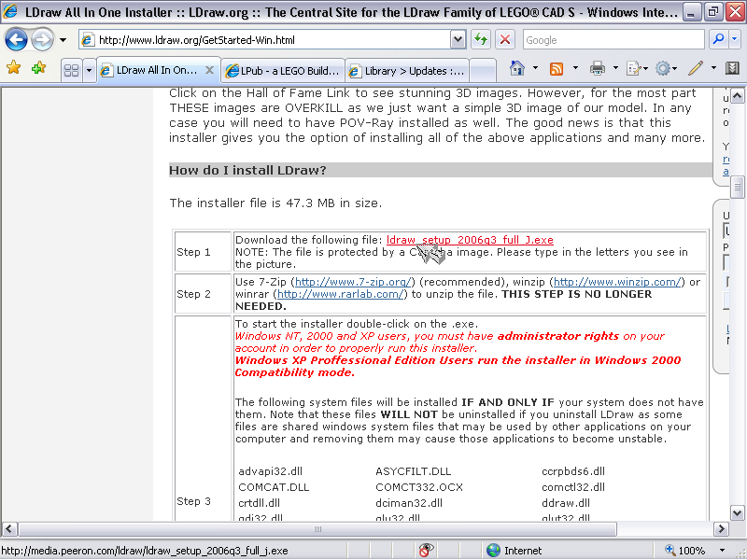Click the horizontal scrollbar thumb
747x560 pixels.
point(317,529)
